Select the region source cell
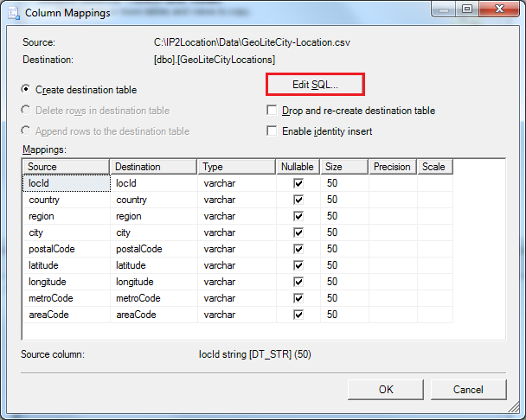Image resolution: width=526 pixels, height=420 pixels. click(67, 216)
